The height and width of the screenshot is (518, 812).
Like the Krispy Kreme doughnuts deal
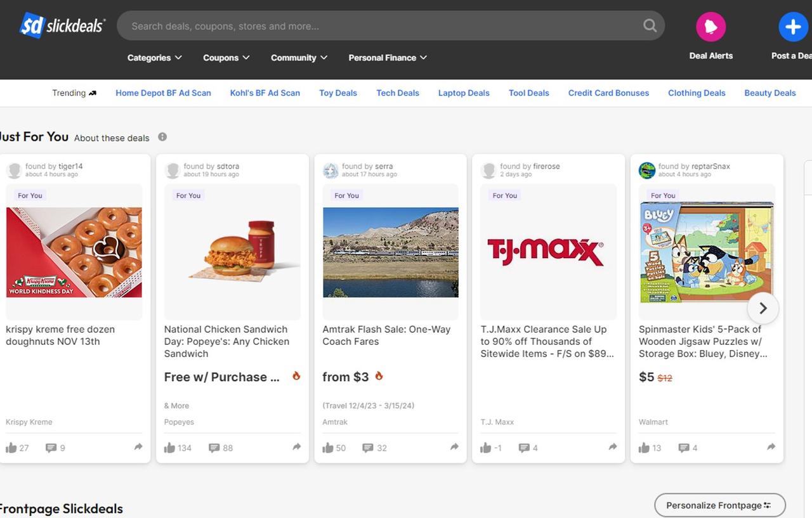coord(11,448)
